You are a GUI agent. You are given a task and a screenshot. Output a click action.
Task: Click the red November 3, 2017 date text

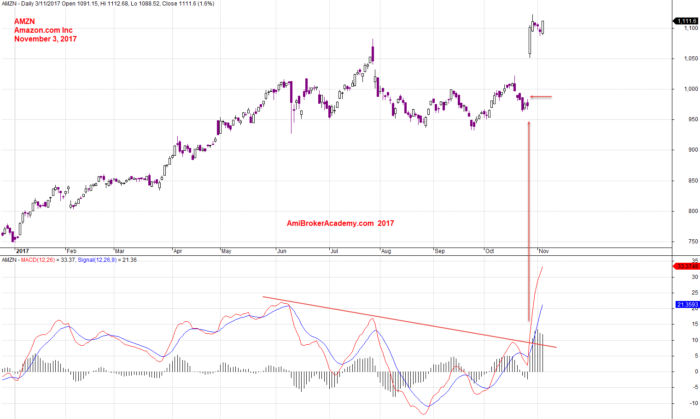(x=46, y=39)
